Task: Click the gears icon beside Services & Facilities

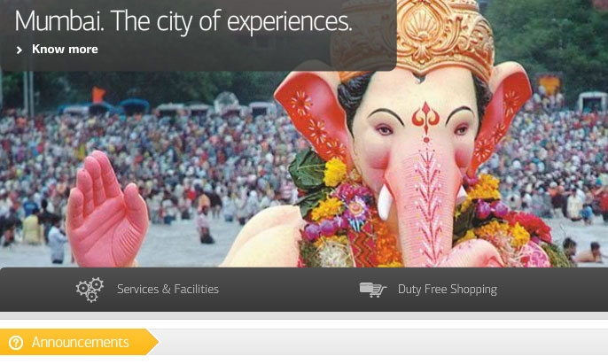Action: (90, 290)
